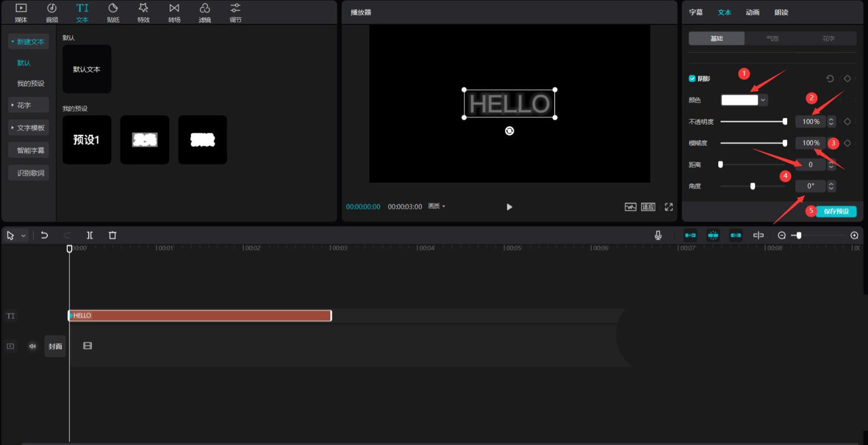Screen dimensions: 868x445
Task: Delete selected clip with trash icon
Action: (112, 235)
